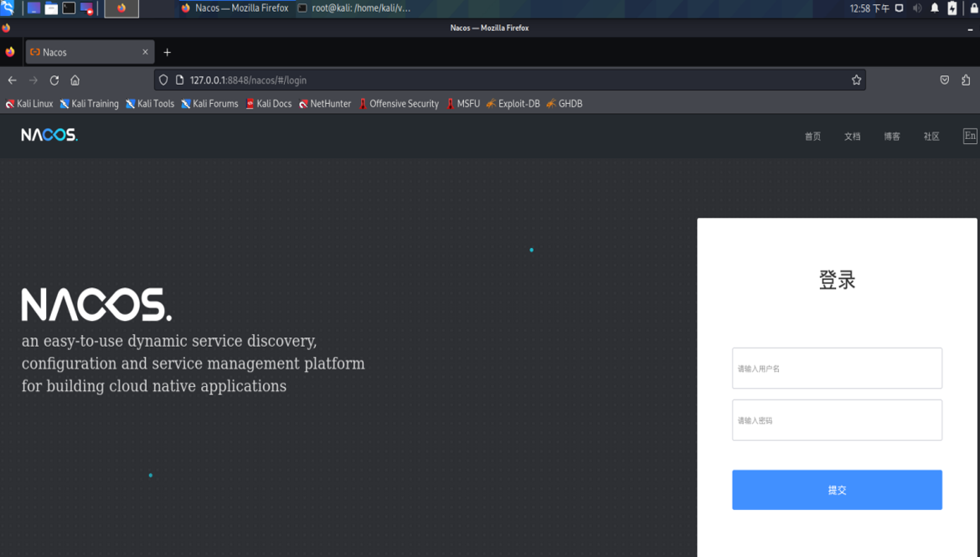980x557 pixels.
Task: Minimize the Firefox window
Action: (971, 28)
